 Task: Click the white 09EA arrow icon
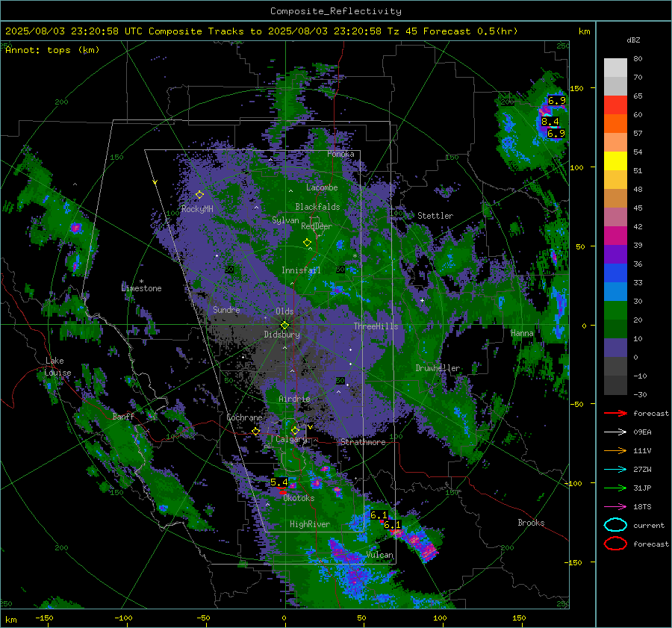click(615, 432)
